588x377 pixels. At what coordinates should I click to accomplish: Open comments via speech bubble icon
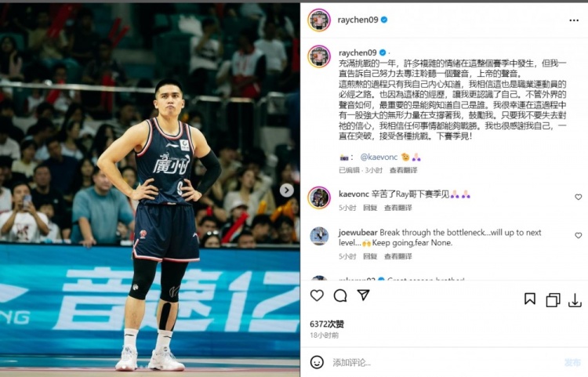point(340,295)
